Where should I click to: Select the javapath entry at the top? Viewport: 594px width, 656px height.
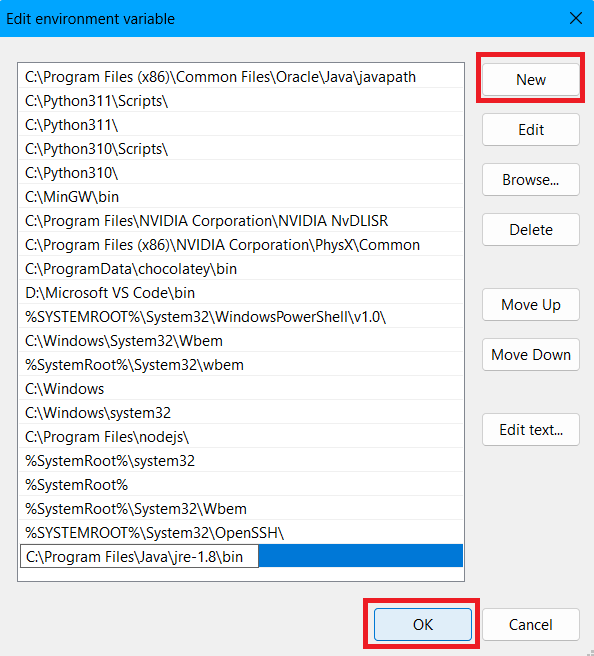[241, 77]
